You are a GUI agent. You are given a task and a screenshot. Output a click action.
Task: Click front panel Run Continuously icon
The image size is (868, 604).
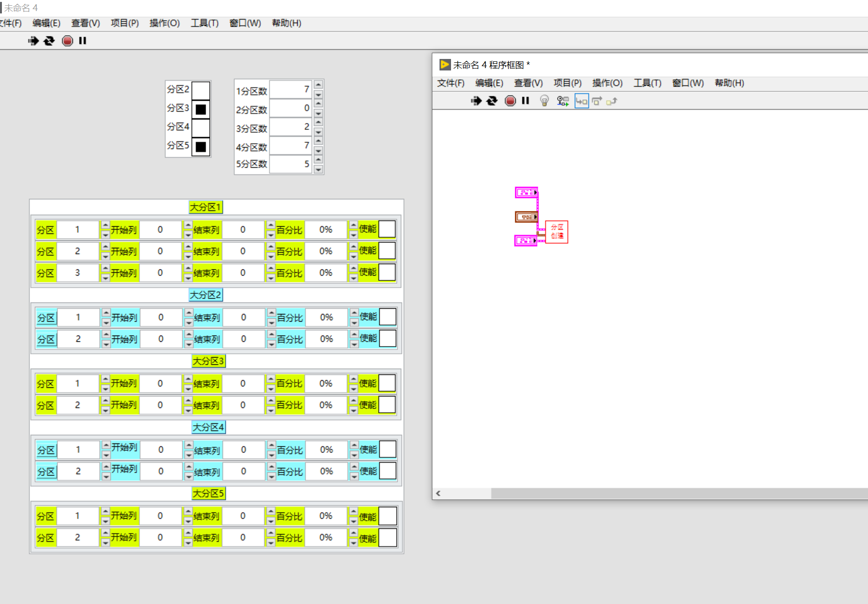[49, 41]
